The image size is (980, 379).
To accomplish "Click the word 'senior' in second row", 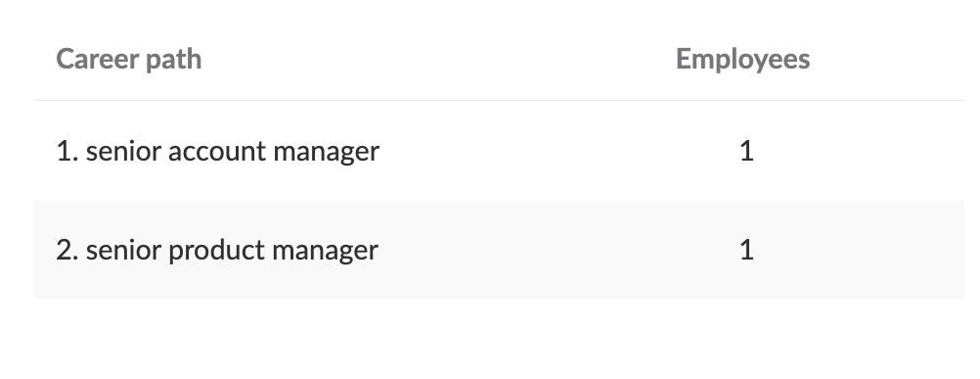I will point(124,250).
